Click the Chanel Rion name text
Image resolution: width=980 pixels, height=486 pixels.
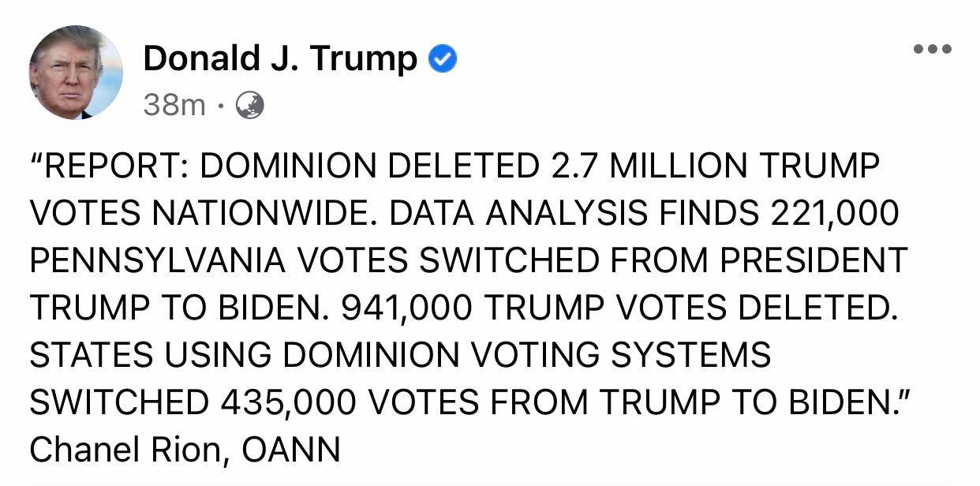point(128,449)
